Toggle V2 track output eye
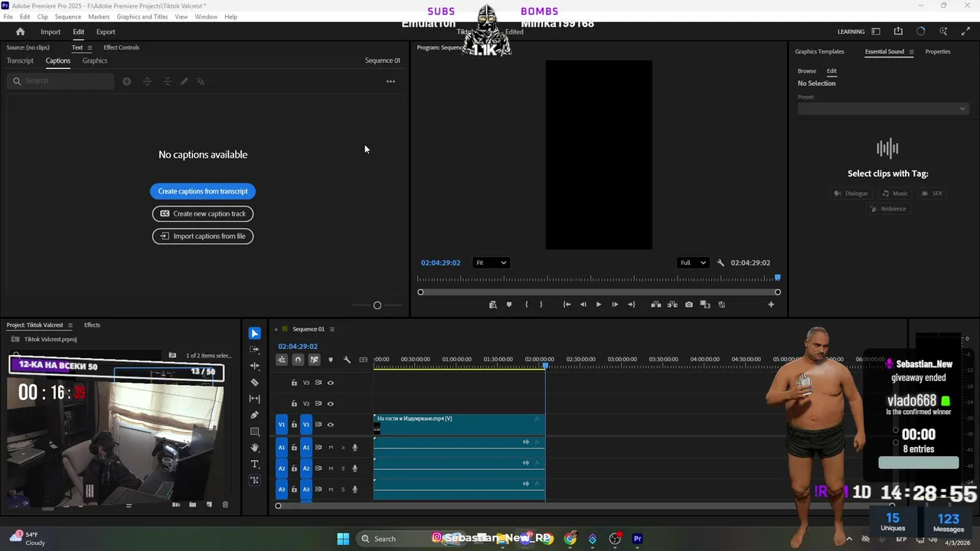Screen dimensions: 980x551 (331, 403)
